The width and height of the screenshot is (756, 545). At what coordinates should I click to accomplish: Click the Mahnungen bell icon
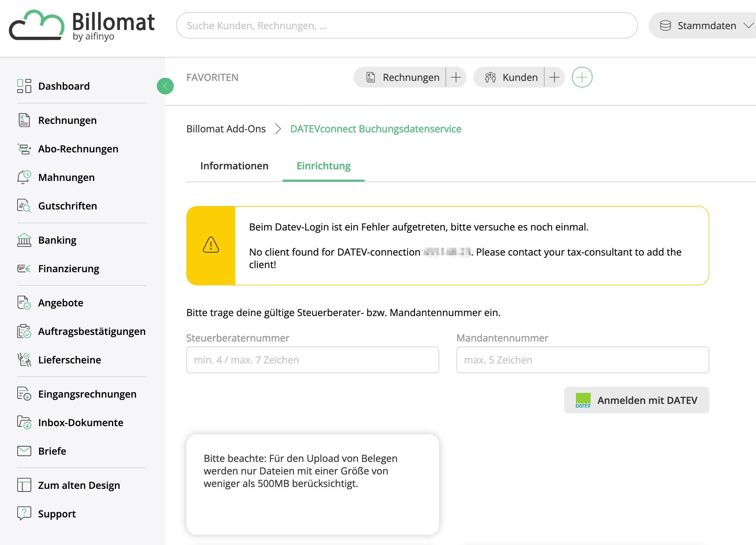(x=24, y=177)
